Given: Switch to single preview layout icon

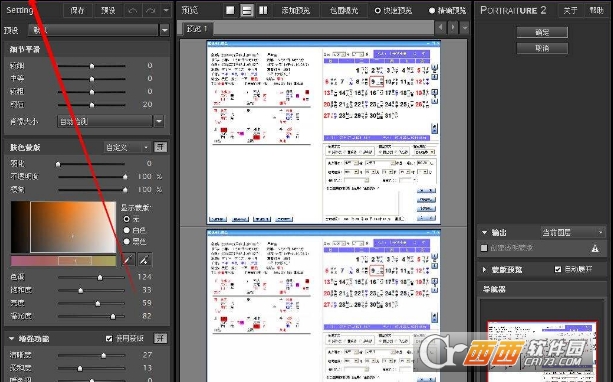Looking at the screenshot, I should coord(230,10).
